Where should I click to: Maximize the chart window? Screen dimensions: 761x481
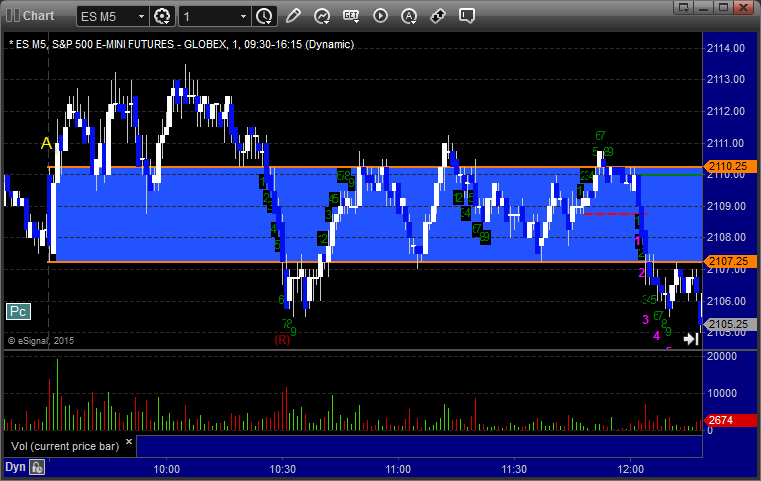723,7
